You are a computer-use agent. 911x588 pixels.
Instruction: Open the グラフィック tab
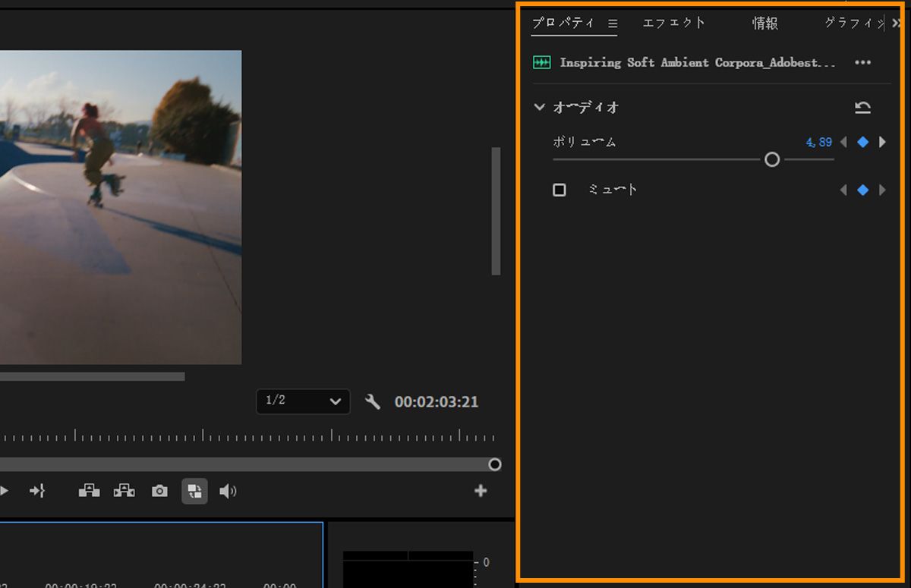854,24
